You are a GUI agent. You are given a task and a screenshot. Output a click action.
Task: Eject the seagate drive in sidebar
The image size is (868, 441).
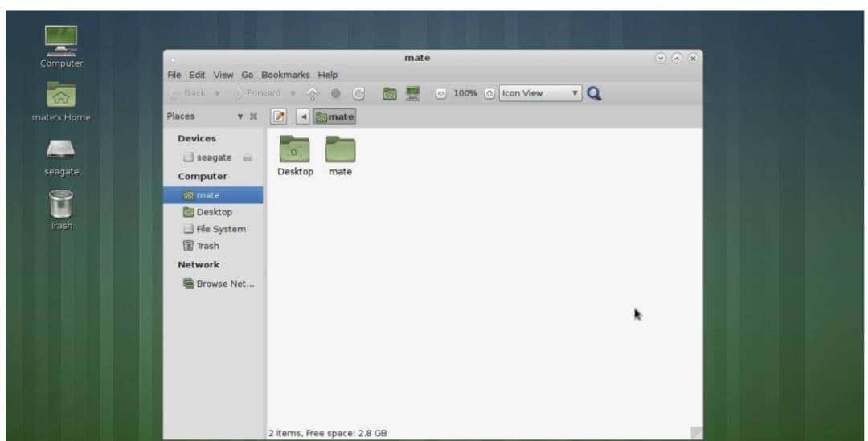(x=247, y=157)
